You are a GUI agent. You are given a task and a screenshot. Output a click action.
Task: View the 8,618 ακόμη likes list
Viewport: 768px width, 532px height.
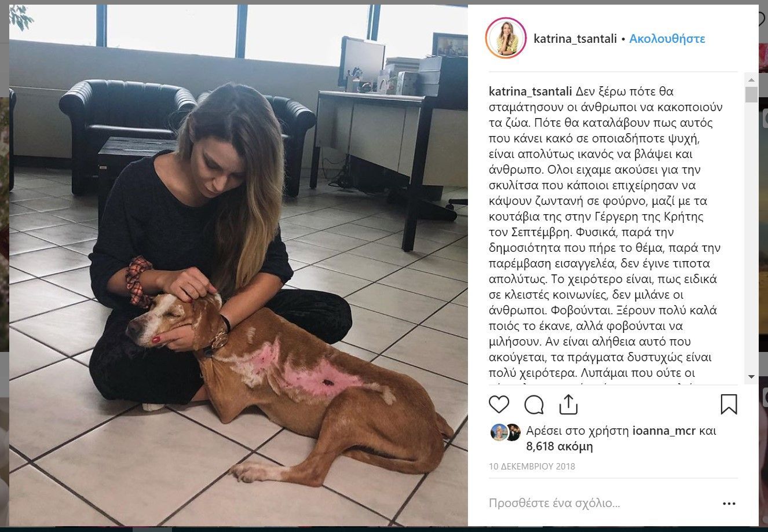(x=559, y=446)
